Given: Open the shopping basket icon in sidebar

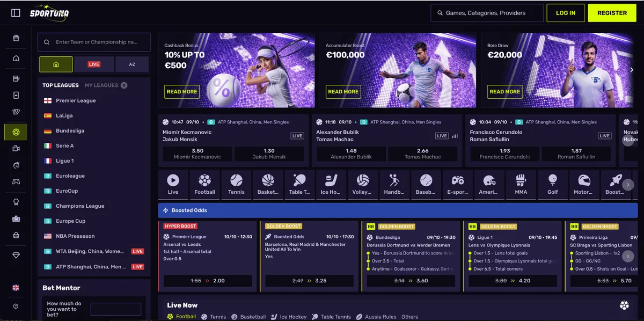Looking at the screenshot, I should (x=16, y=235).
